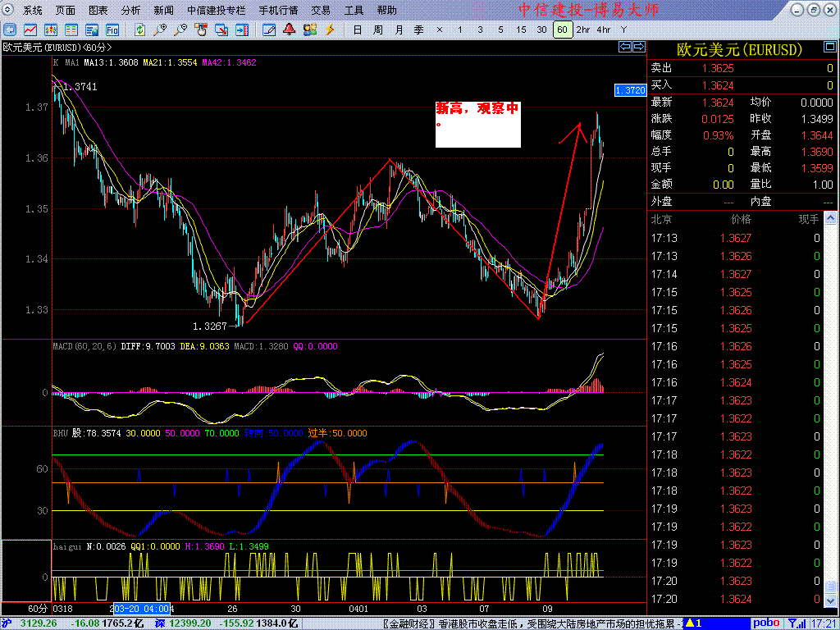Select the 4hr chart period
This screenshot has height=630, width=840.
coord(604,30)
